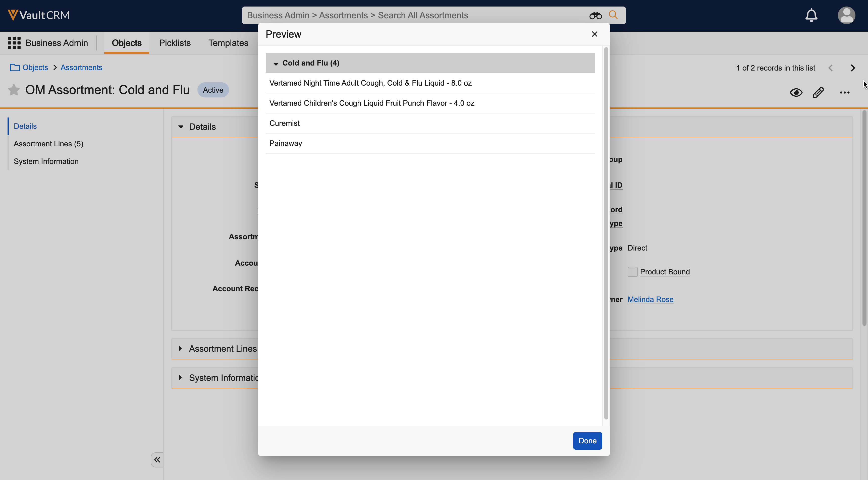Viewport: 868px width, 480px height.
Task: Open the app launcher grid icon
Action: (14, 43)
